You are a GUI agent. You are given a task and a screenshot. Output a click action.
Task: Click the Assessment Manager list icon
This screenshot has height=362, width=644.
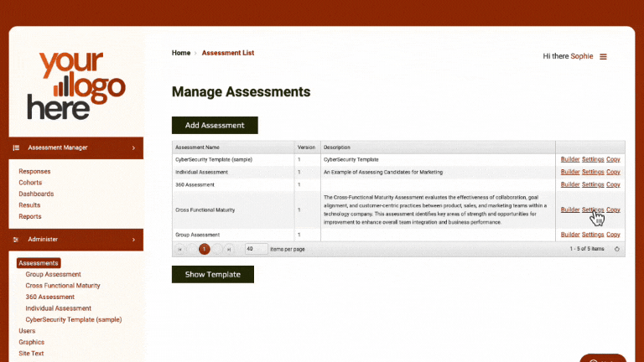17,147
